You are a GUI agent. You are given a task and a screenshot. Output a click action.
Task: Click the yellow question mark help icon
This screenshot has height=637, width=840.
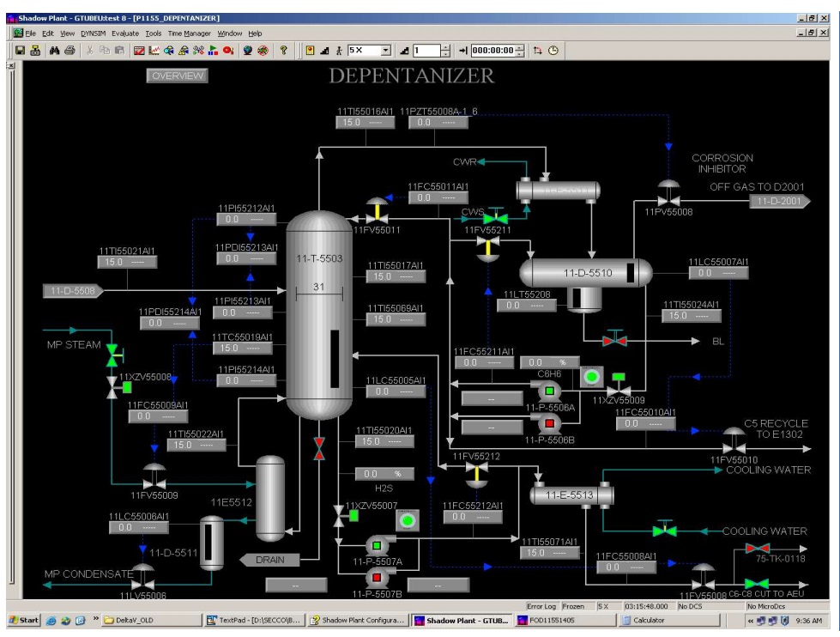tap(283, 51)
